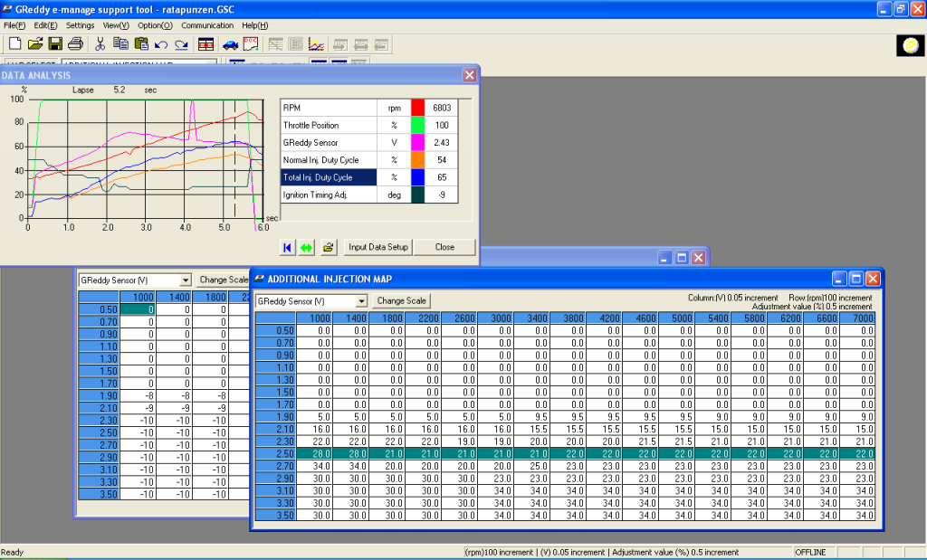The width and height of the screenshot is (927, 560).
Task: Open the Settings menu
Action: (80, 25)
